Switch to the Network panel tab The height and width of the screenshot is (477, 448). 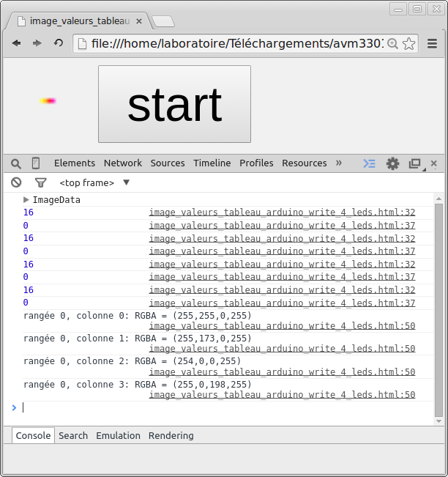tap(122, 163)
